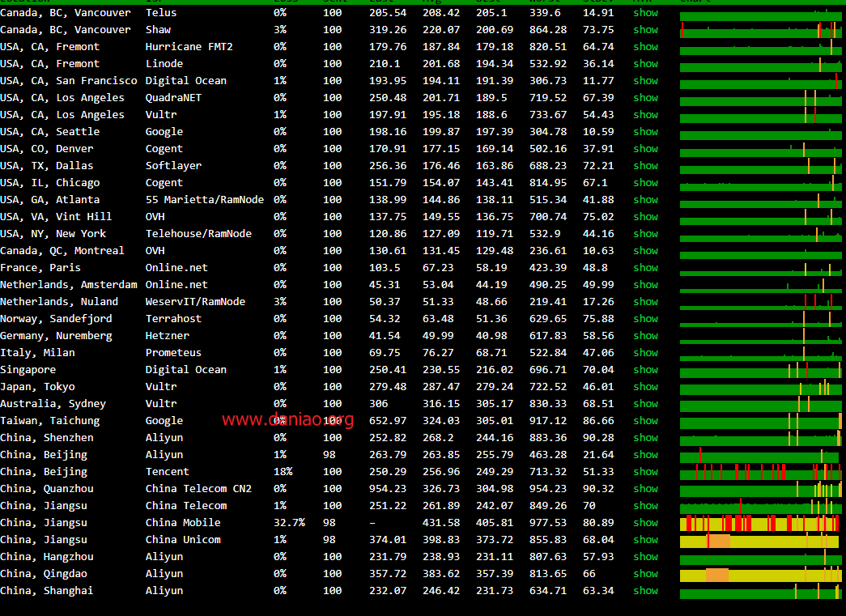Open show link for Nuland WeservIT/RamNode
Screen dimensions: 846x616
click(x=645, y=302)
